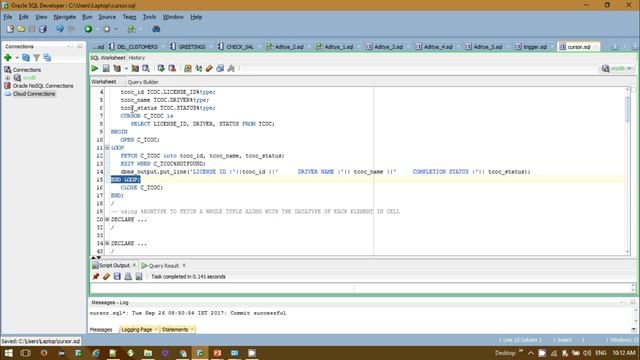Expand the collapsed DECLARE block at line 34
The image size is (640, 360).
(x=107, y=243)
